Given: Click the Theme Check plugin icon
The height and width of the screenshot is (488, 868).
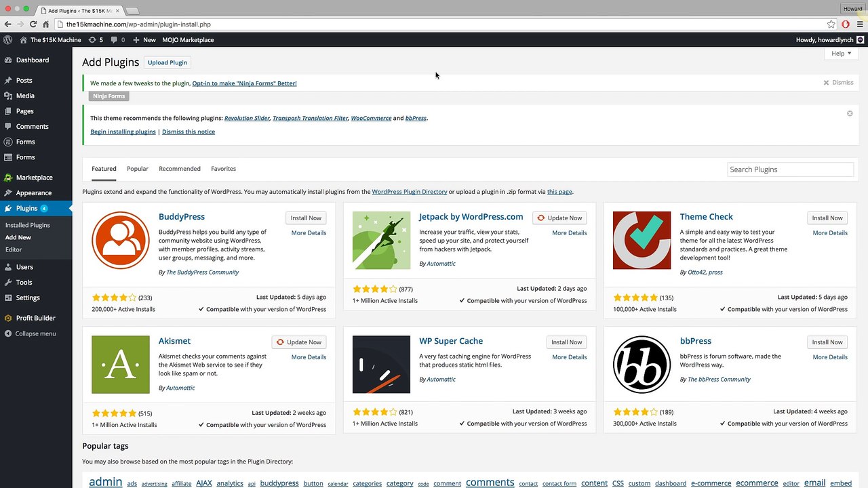Looking at the screenshot, I should (642, 241).
